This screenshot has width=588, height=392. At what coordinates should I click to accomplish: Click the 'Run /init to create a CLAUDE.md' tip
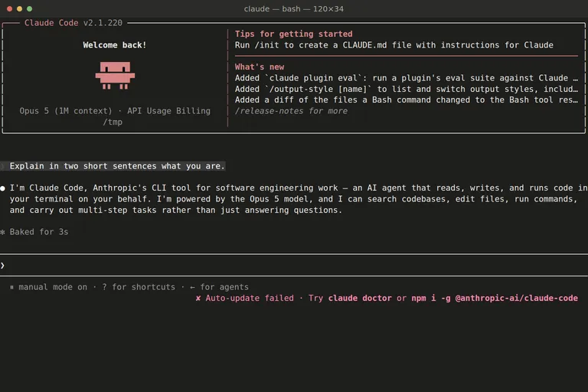point(394,45)
